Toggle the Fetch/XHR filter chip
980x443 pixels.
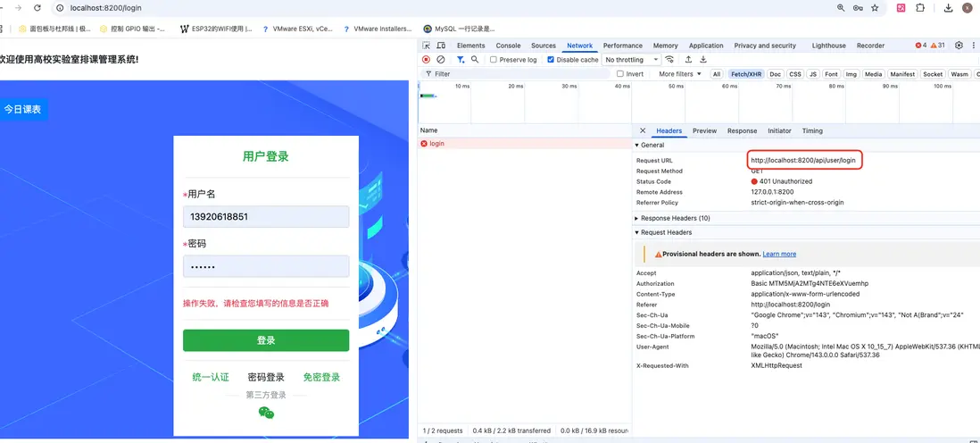(746, 74)
